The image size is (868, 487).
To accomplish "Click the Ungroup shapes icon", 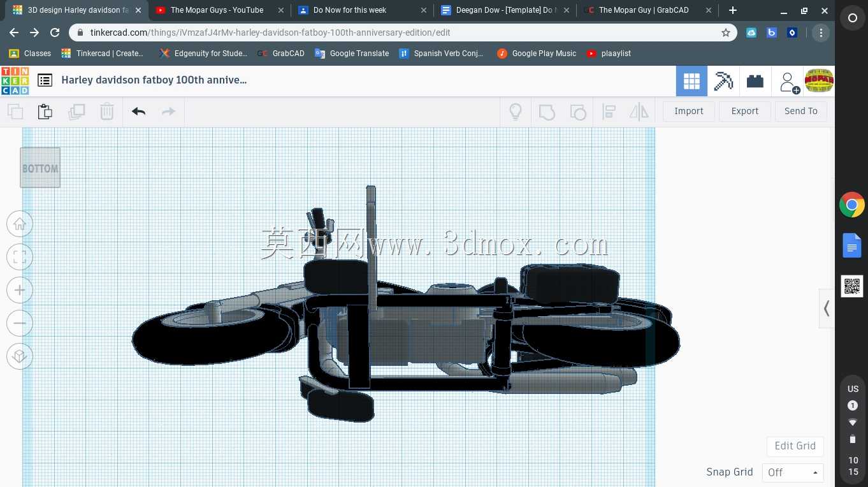I will (578, 112).
